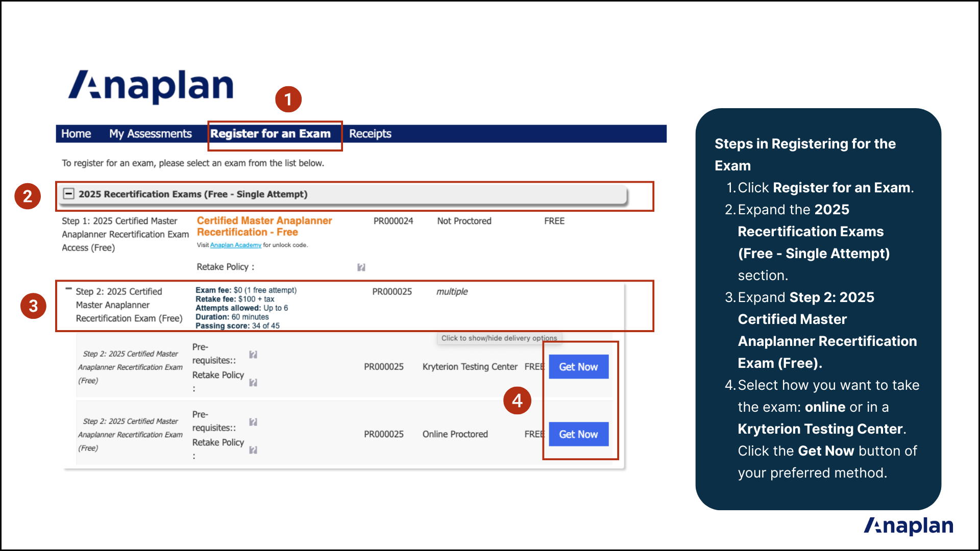Screen dimensions: 980x551
Task: Open the Receipts tab
Action: pyautogui.click(x=370, y=134)
